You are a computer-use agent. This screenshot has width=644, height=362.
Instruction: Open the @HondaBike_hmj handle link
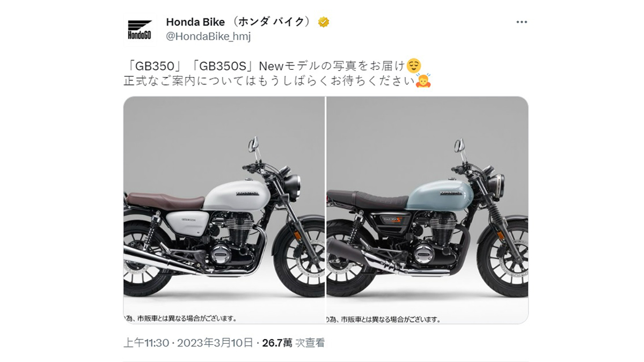point(208,36)
